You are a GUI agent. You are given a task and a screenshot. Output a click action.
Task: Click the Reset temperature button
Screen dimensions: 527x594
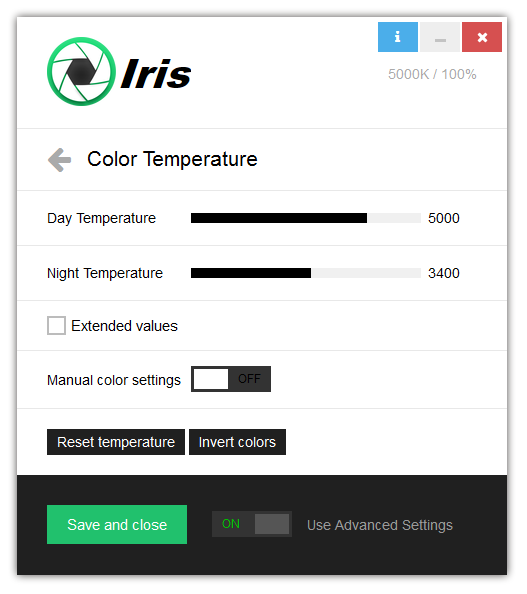(116, 442)
